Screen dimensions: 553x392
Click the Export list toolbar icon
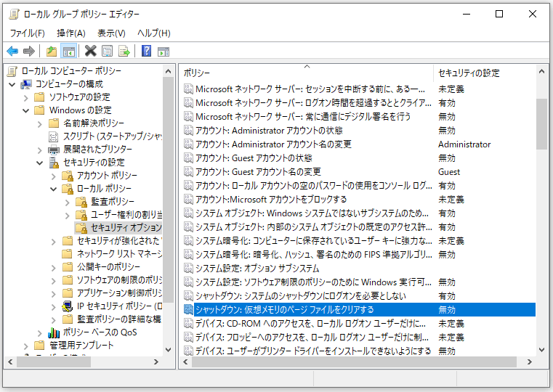click(x=124, y=51)
